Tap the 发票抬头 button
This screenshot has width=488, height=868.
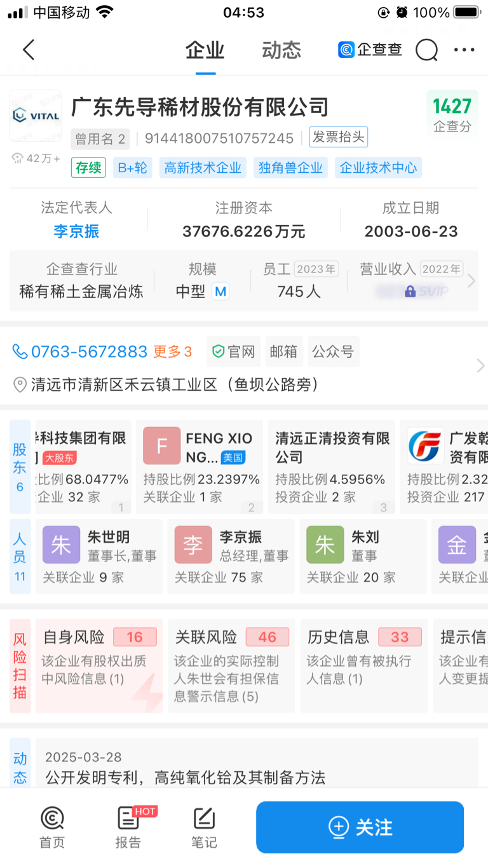[x=339, y=137]
